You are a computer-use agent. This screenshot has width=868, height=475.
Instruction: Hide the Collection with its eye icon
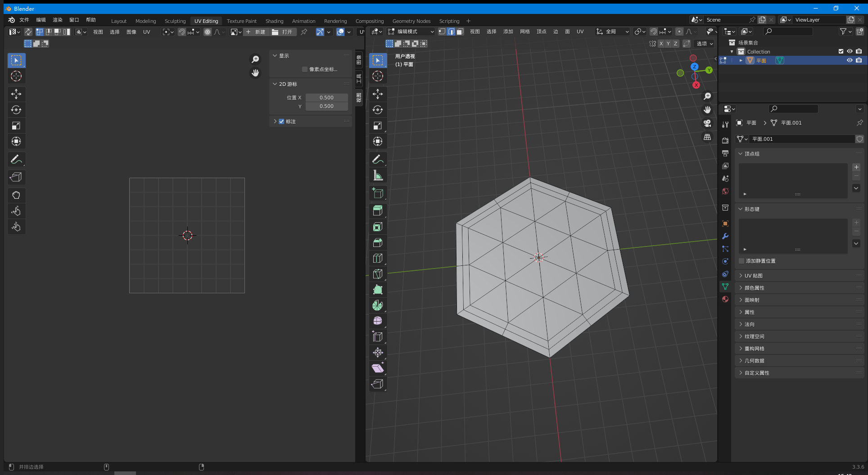(x=850, y=51)
